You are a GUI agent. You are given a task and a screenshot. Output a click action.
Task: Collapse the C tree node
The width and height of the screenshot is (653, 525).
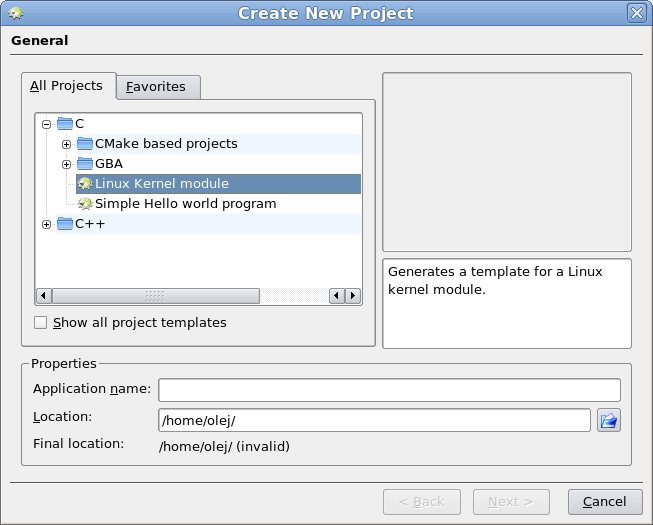[46, 124]
